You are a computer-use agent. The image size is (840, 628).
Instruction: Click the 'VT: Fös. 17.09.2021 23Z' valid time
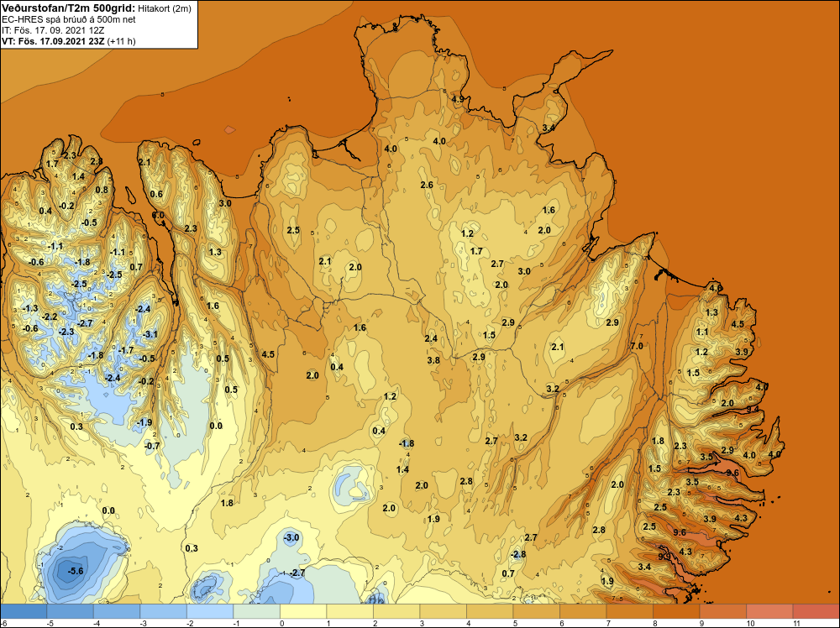click(x=54, y=41)
